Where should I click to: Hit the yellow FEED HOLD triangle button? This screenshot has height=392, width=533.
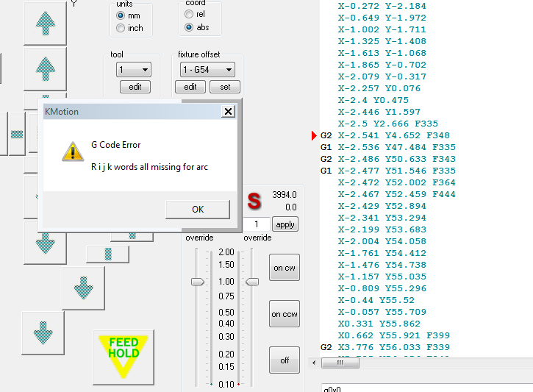coord(124,357)
